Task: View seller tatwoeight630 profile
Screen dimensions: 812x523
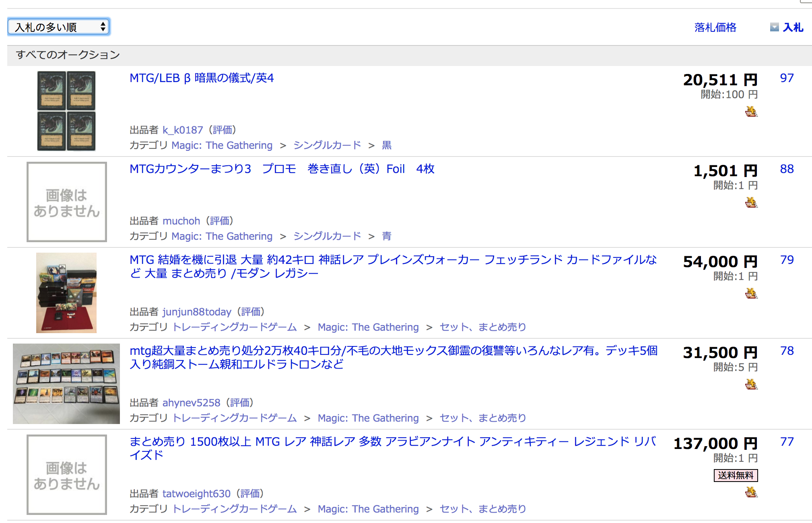Action: click(196, 494)
